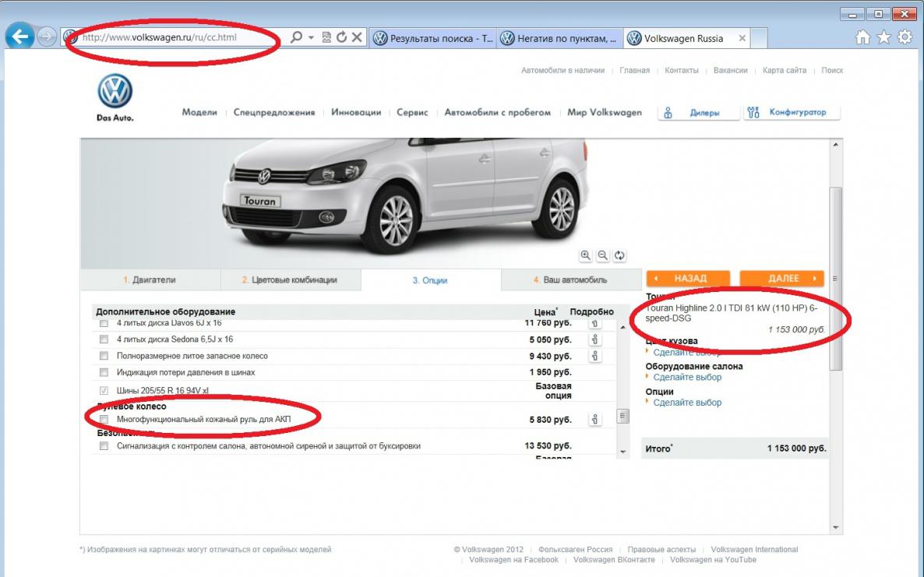Open the Автомобили с пробегом menu
The width and height of the screenshot is (924, 577).
click(497, 112)
